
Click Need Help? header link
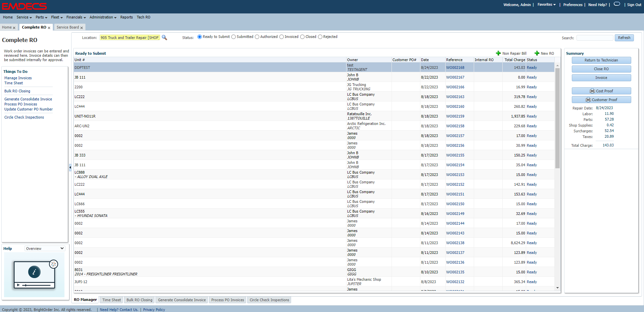pyautogui.click(x=598, y=5)
